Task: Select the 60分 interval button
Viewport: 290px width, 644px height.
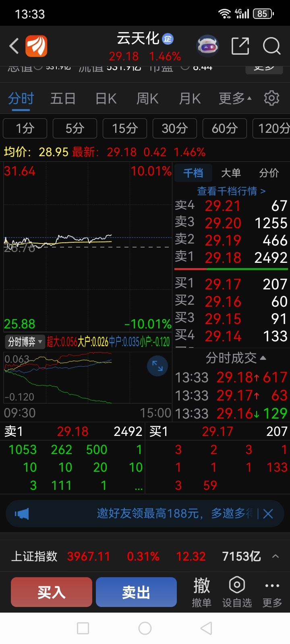Action: point(225,128)
